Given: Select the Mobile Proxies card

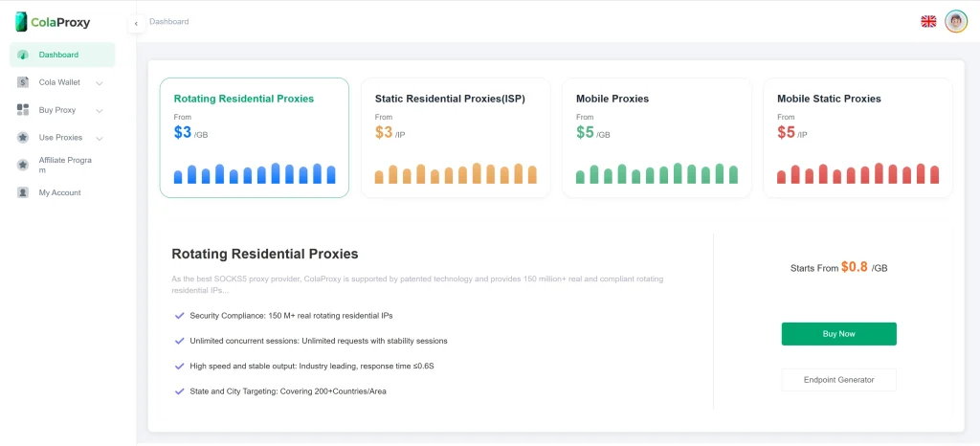Looking at the screenshot, I should 657,138.
